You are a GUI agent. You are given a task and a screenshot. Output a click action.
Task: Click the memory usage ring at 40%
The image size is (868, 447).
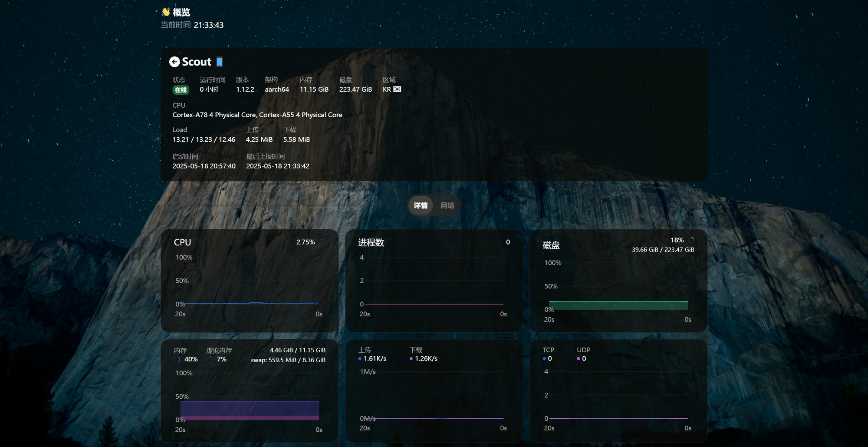point(177,359)
